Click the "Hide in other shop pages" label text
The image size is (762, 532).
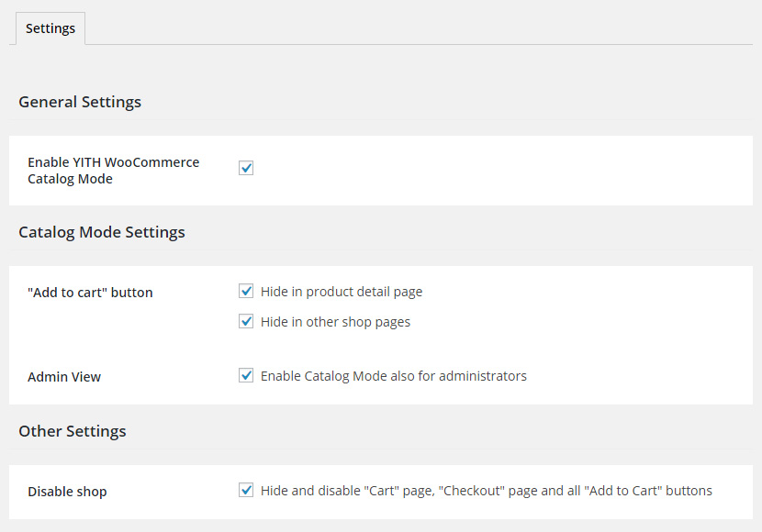click(335, 322)
